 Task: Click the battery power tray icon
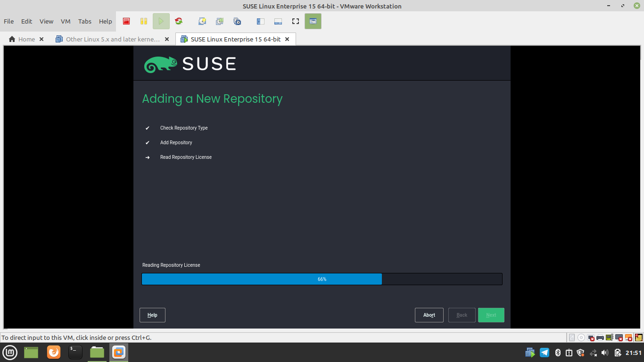(x=618, y=353)
